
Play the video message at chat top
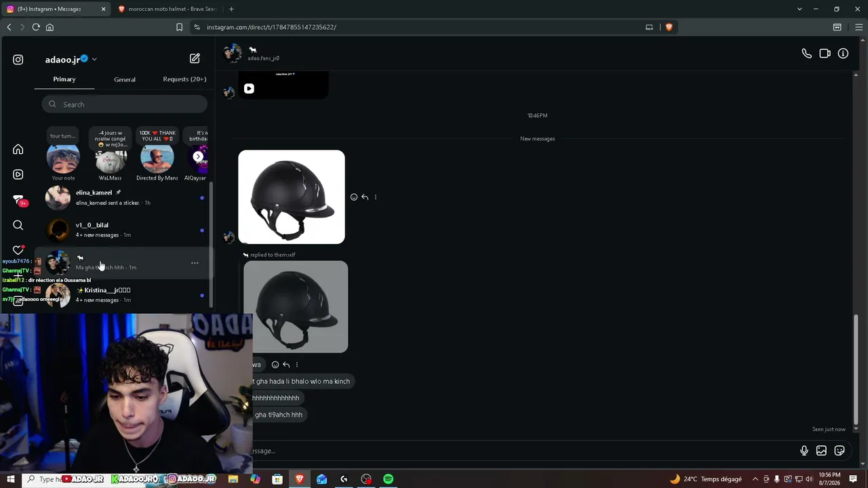[249, 88]
